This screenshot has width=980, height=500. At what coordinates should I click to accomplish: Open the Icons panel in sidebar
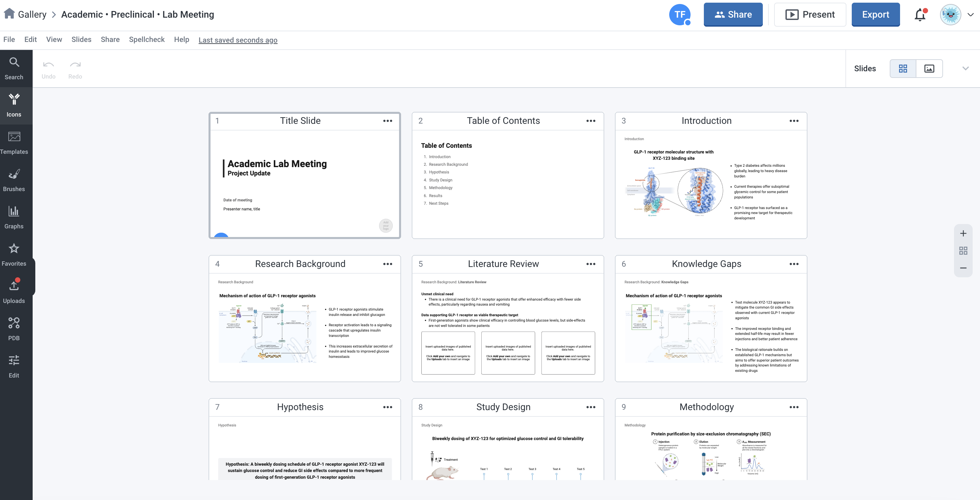[x=14, y=105]
